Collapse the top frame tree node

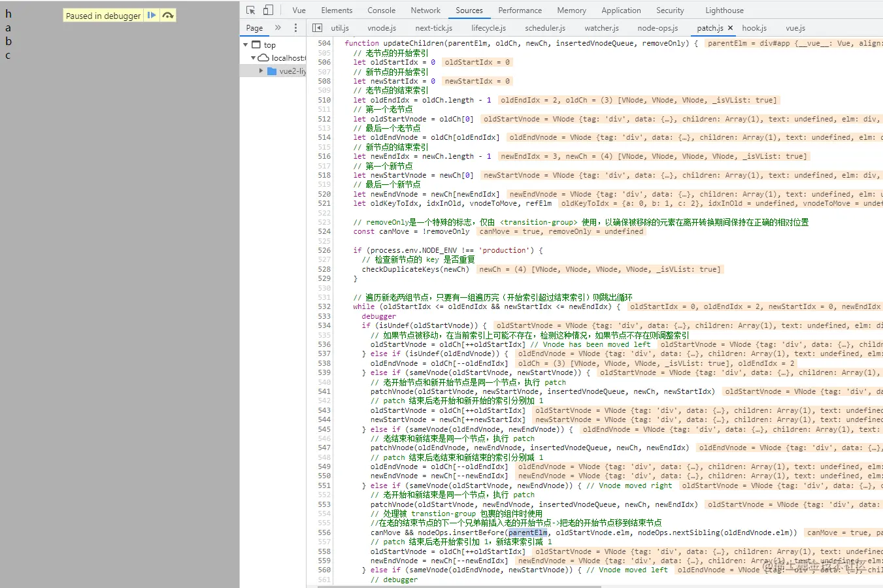pos(246,45)
